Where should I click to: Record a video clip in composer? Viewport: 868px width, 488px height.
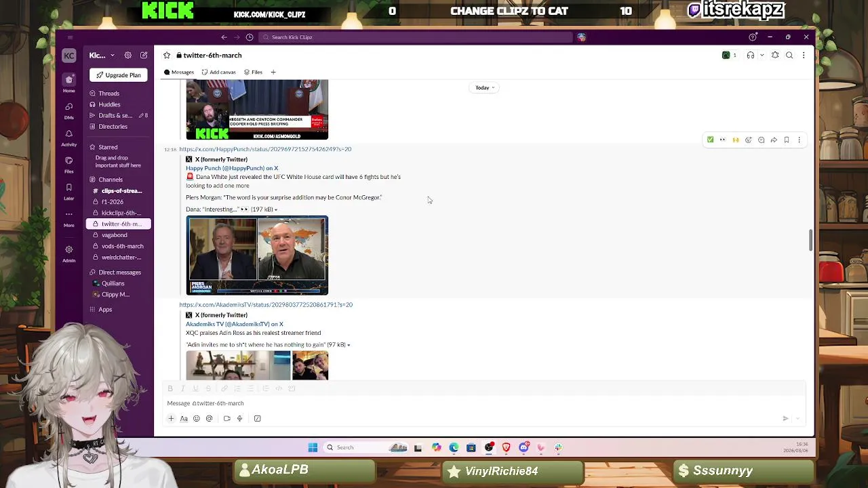(x=226, y=419)
